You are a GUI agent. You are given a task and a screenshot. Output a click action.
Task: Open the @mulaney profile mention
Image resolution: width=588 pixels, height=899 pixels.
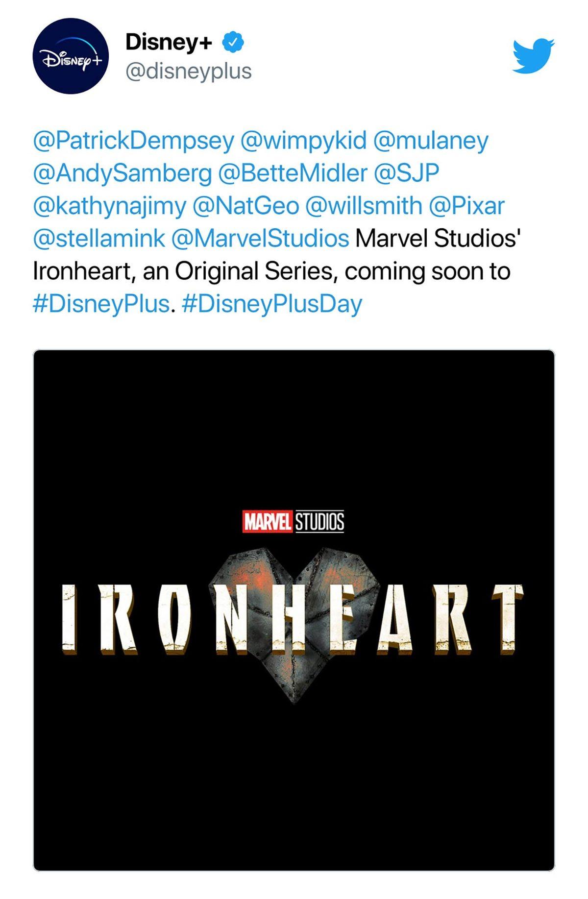[x=431, y=141]
